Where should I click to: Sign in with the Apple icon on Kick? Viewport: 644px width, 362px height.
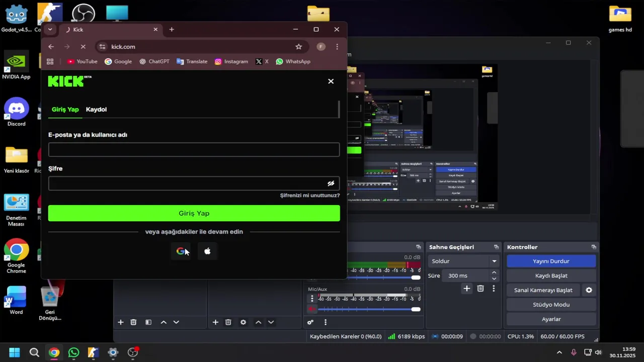coord(207,251)
